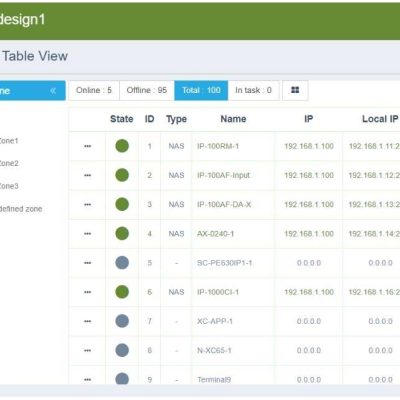Open device name link IP-100AF-DA-X
This screenshot has width=400, height=400.
click(x=224, y=205)
